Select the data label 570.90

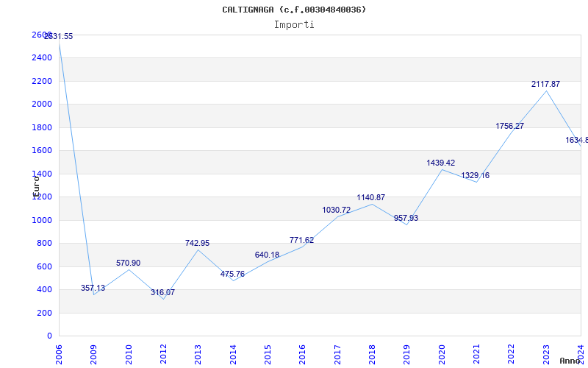point(128,263)
